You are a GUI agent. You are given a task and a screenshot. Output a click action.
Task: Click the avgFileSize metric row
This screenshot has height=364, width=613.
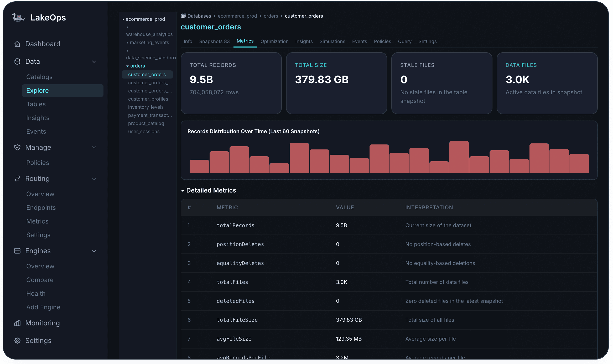coord(389,339)
